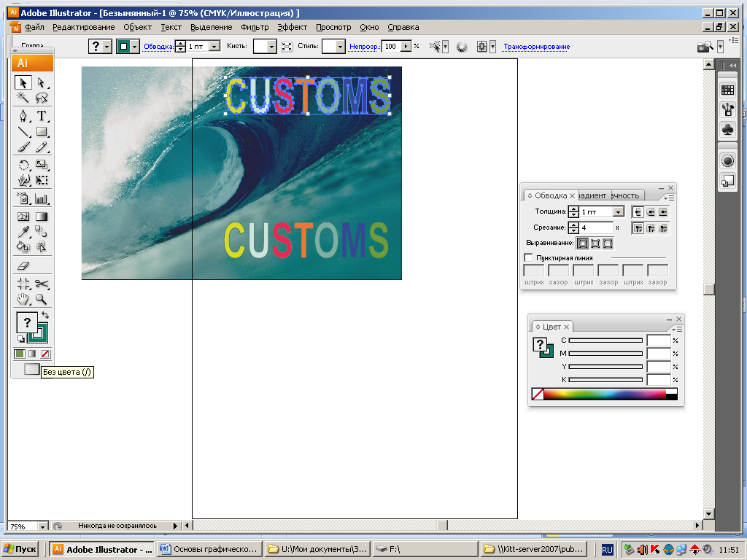Select the Free Transform tool
The width and height of the screenshot is (747, 560).
(x=42, y=180)
